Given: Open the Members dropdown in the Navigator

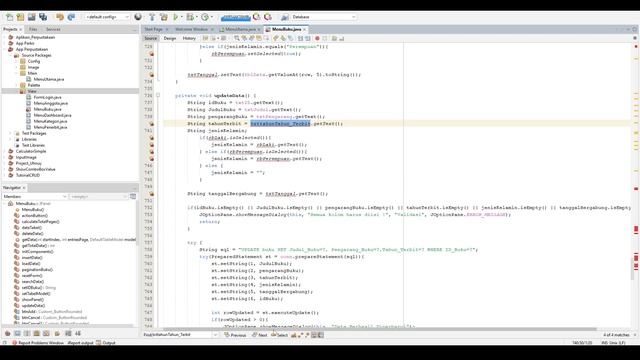Looking at the screenshot, I should click(x=35, y=197).
